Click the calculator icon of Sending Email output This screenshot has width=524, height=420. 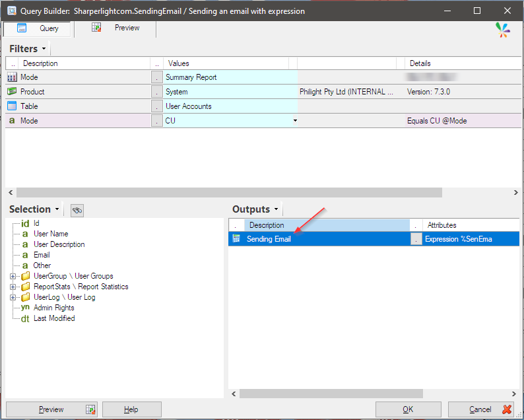[236, 238]
